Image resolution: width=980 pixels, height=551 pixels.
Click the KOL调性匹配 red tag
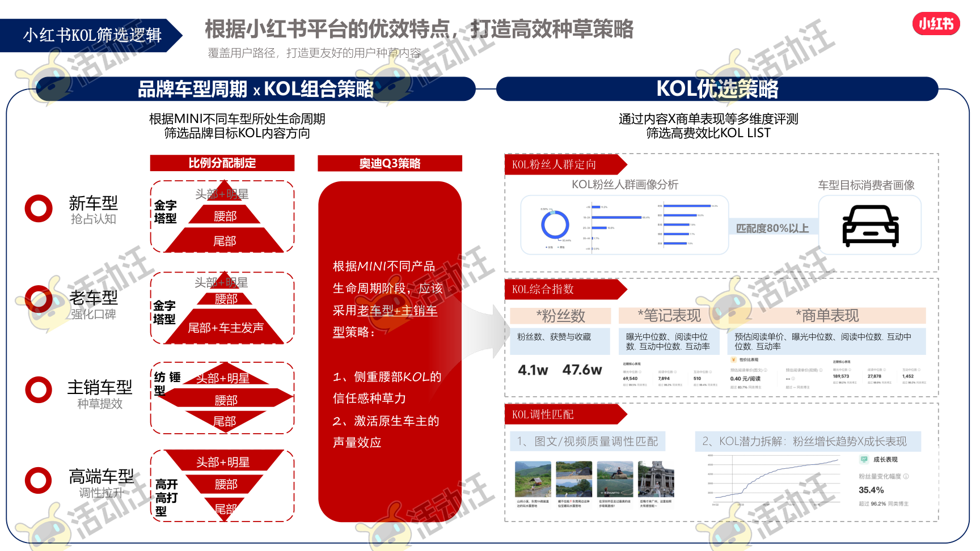[565, 414]
